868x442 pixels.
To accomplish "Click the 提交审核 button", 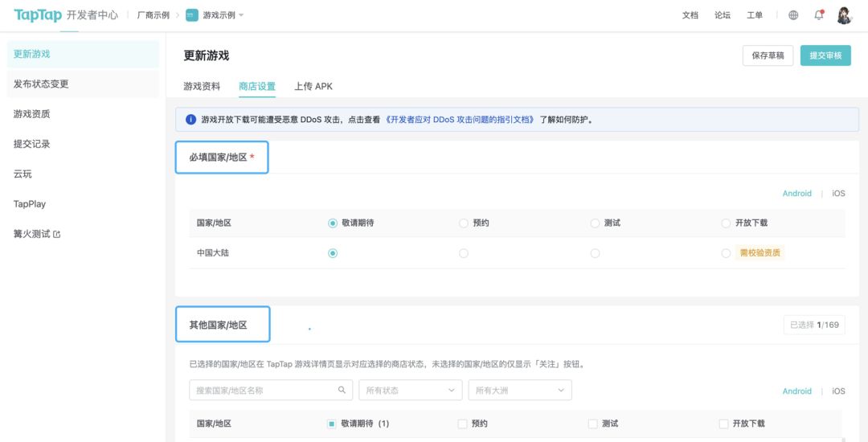I will [x=825, y=55].
